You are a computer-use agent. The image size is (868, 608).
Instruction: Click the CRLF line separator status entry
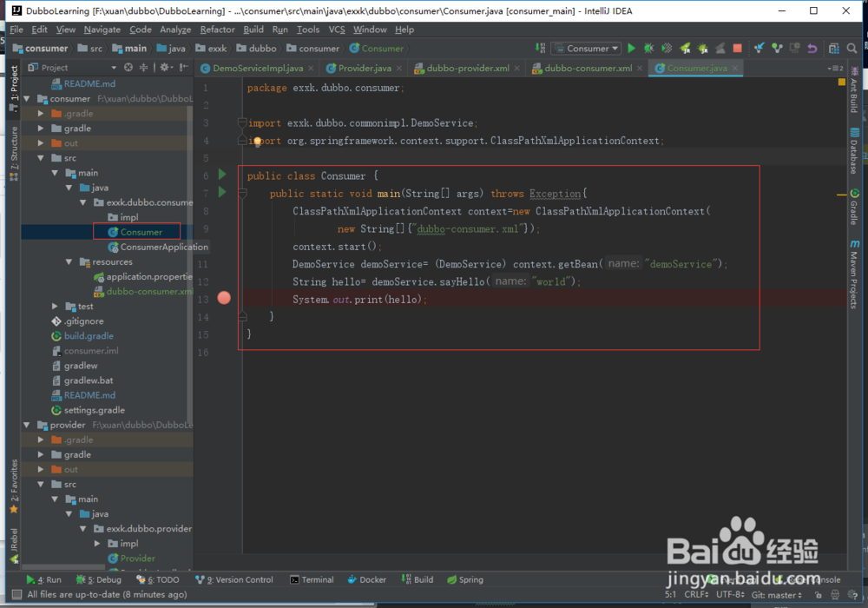click(696, 595)
